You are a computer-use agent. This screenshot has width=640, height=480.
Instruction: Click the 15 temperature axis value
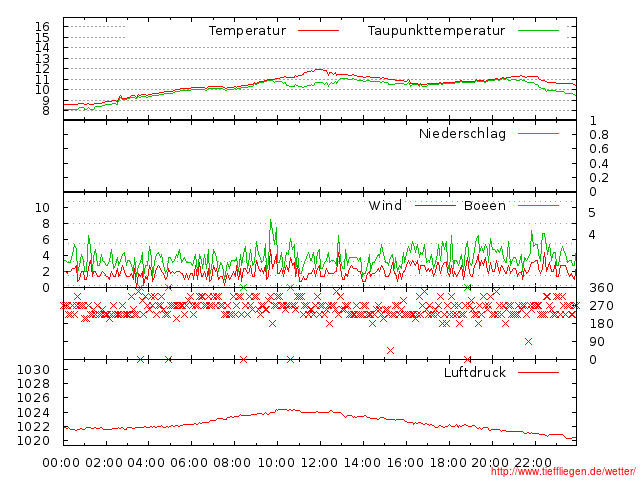click(42, 38)
